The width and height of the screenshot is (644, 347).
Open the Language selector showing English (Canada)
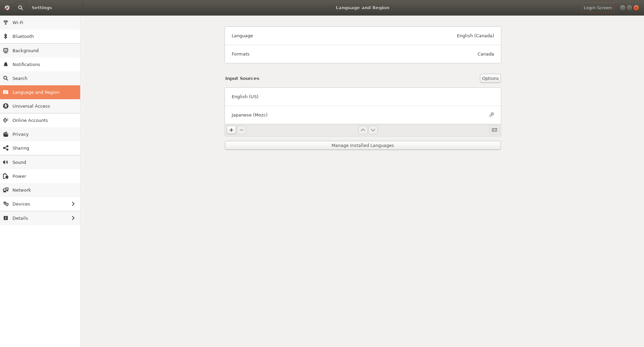(363, 36)
